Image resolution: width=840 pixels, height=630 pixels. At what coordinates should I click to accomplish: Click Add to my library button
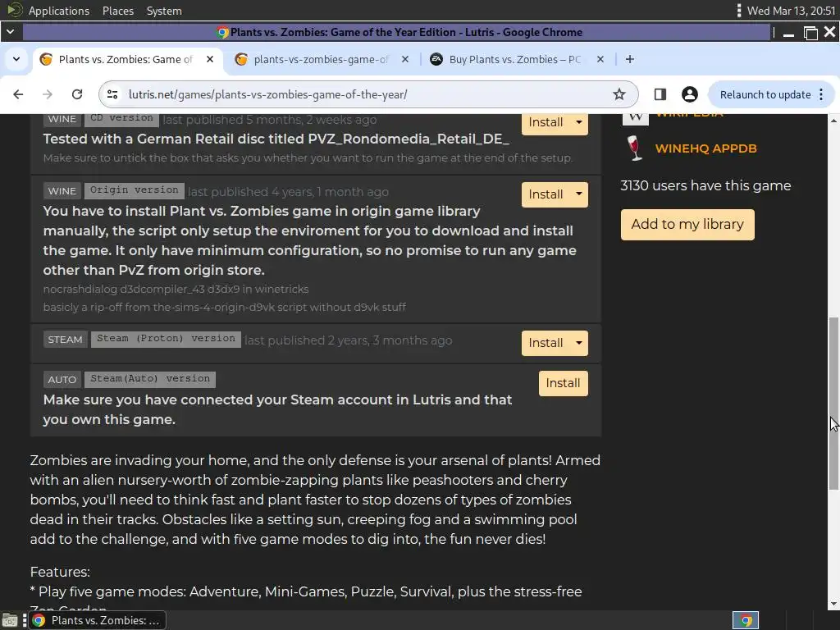pos(687,225)
